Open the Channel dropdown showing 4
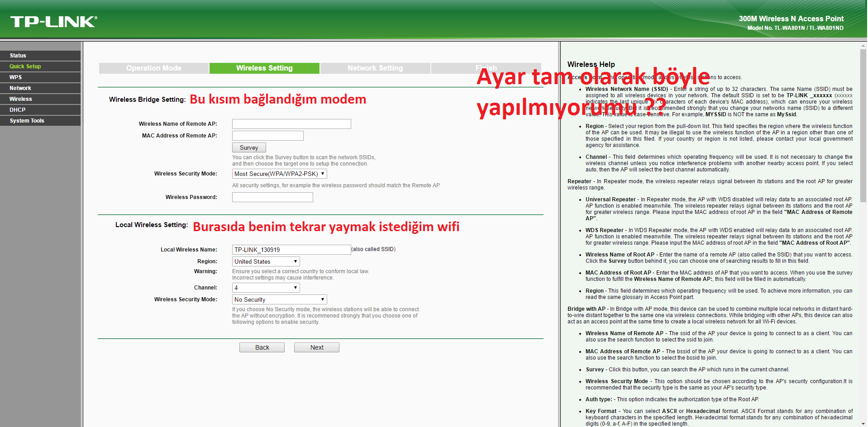This screenshot has width=868, height=427. tap(266, 288)
